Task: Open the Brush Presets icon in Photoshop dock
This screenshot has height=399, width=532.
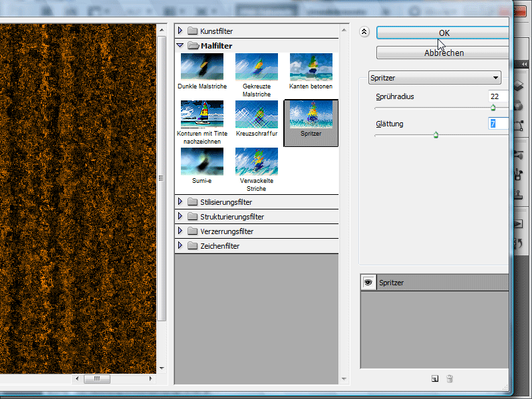Action: click(519, 174)
